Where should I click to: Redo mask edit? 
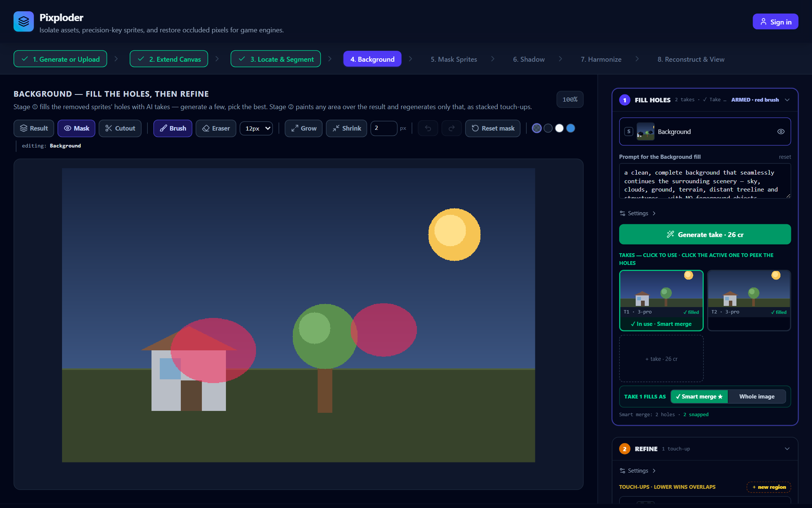coord(451,128)
